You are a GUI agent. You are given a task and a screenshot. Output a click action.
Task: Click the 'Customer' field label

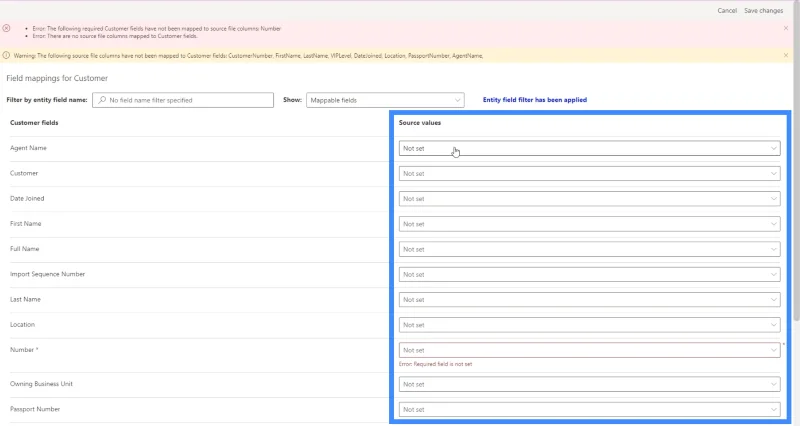click(x=24, y=173)
